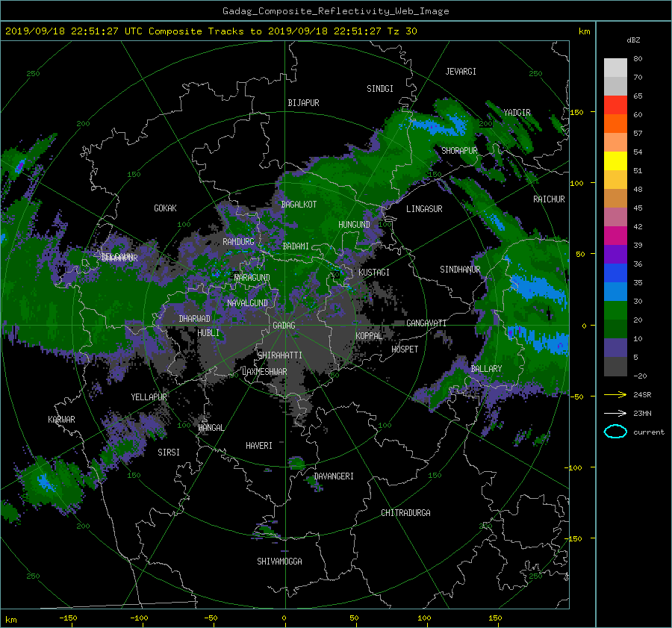Click the 24SR legend text
Viewport: 672px width, 628px height.
click(642, 394)
